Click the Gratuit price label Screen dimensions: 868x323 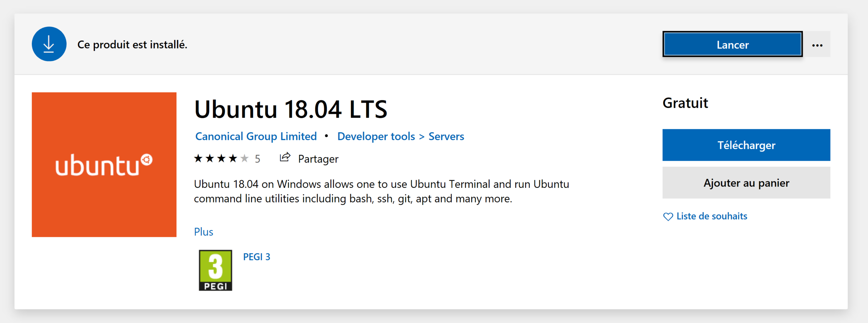[685, 103]
